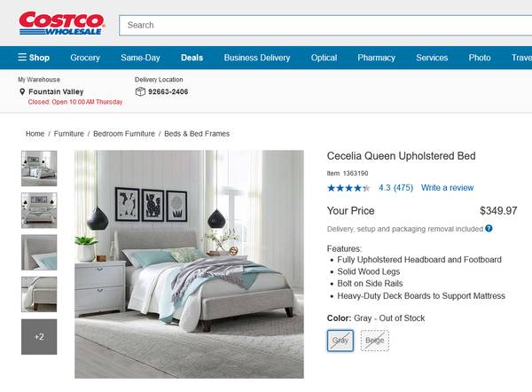The width and height of the screenshot is (532, 392).
Task: Select the Gray color swatch
Action: tap(340, 341)
